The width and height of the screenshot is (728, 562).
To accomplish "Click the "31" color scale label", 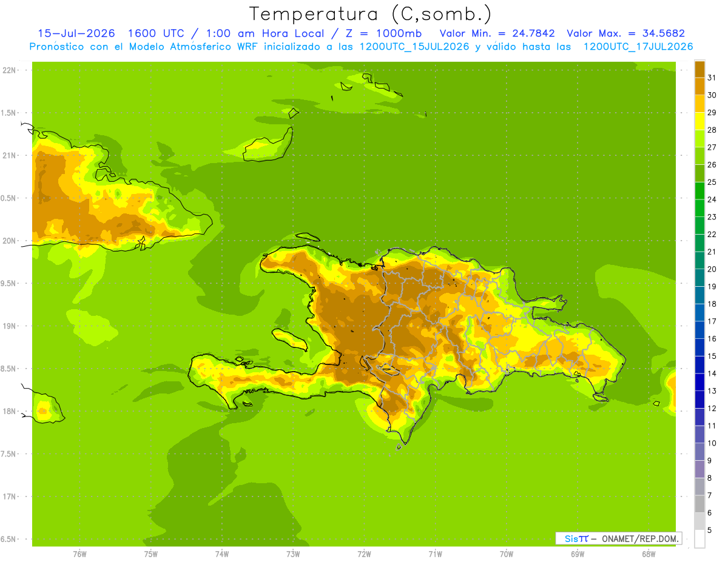I will click(712, 78).
